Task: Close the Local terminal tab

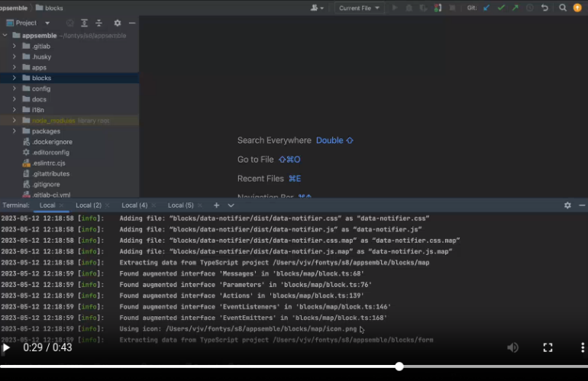Action: tap(62, 205)
